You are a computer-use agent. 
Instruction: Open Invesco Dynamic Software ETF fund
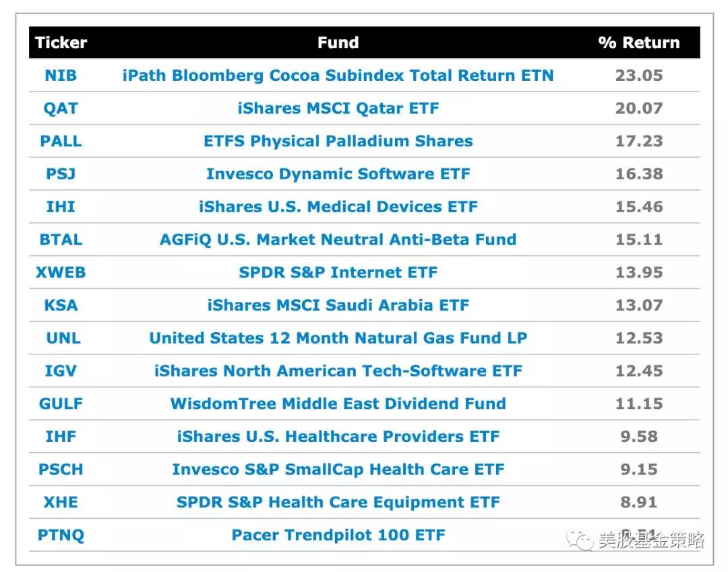pos(338,174)
